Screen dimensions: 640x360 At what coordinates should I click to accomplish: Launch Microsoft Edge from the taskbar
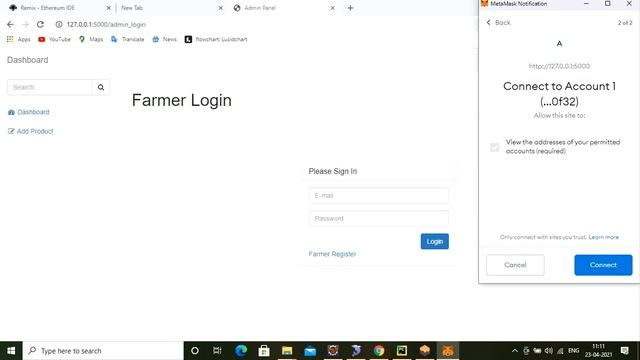pyautogui.click(x=241, y=351)
